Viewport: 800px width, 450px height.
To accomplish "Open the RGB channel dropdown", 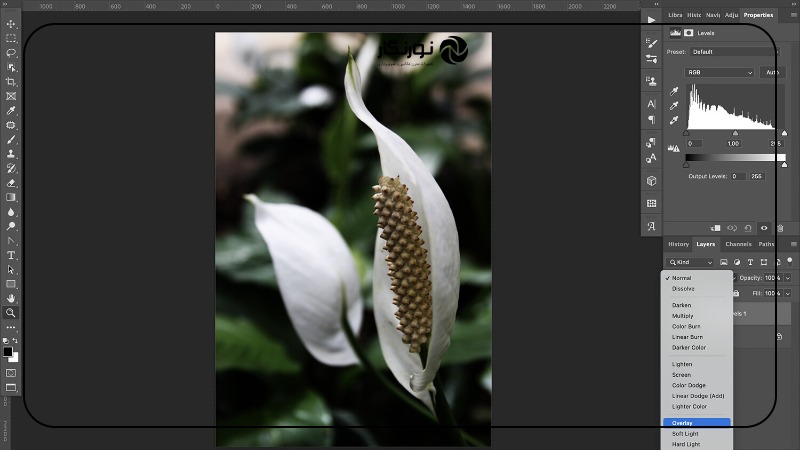I will coord(719,73).
